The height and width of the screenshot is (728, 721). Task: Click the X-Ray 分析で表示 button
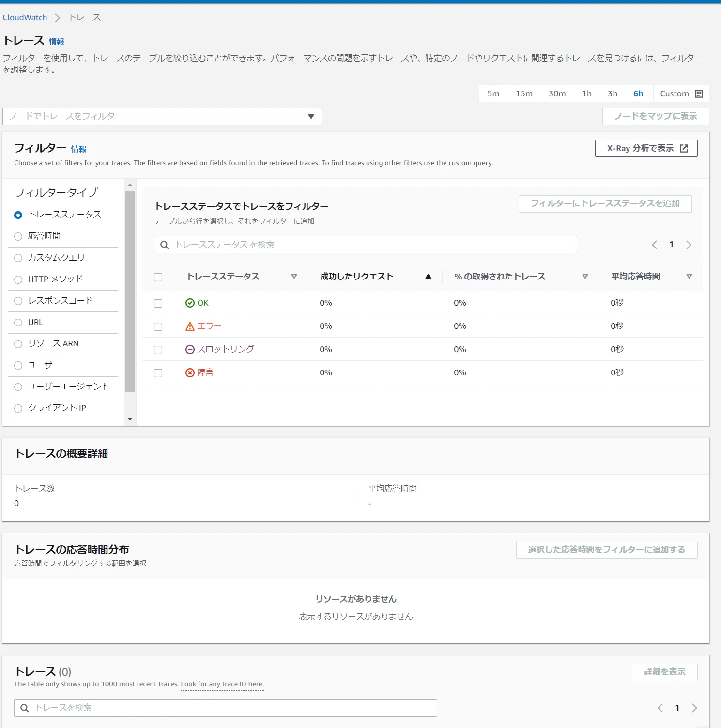click(x=646, y=148)
